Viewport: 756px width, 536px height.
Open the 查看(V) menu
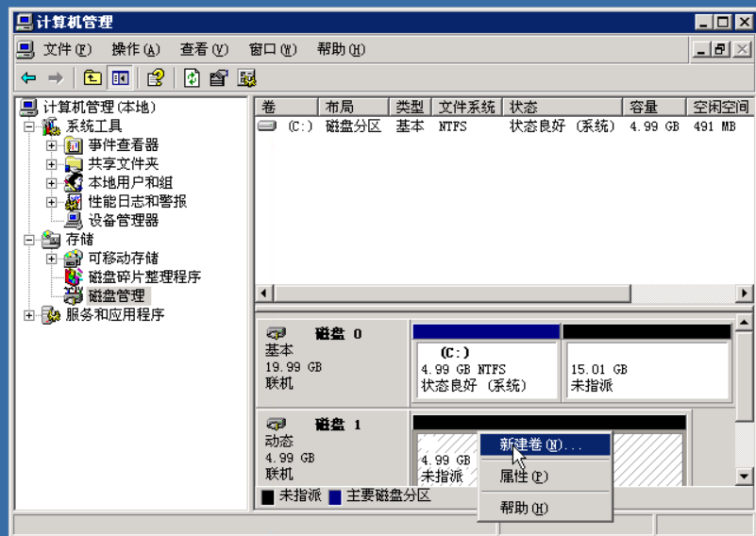pos(204,49)
